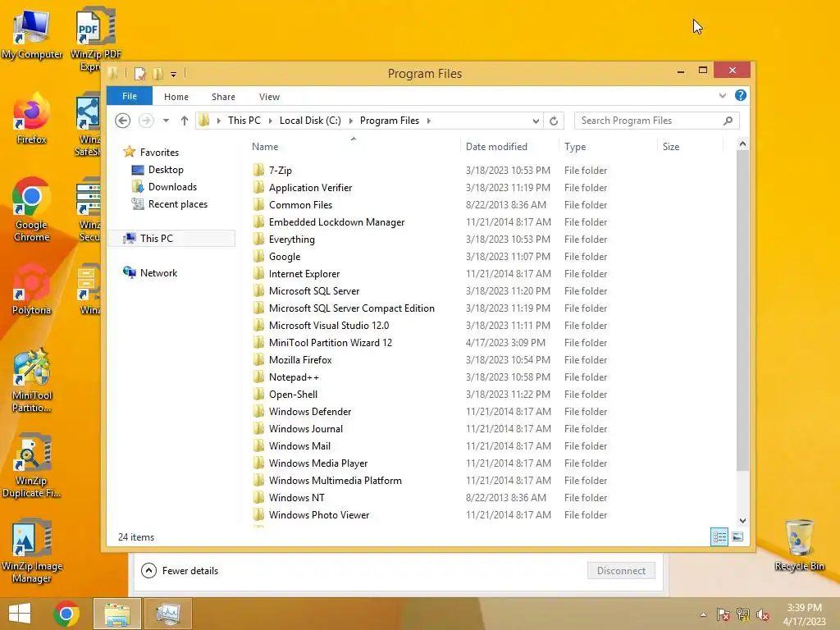Select the Windows Defender folder
The image size is (840, 630).
coord(310,412)
